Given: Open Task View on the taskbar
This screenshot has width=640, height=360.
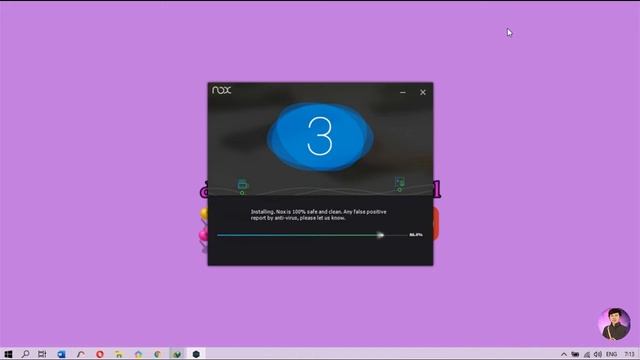Looking at the screenshot, I should [42, 354].
